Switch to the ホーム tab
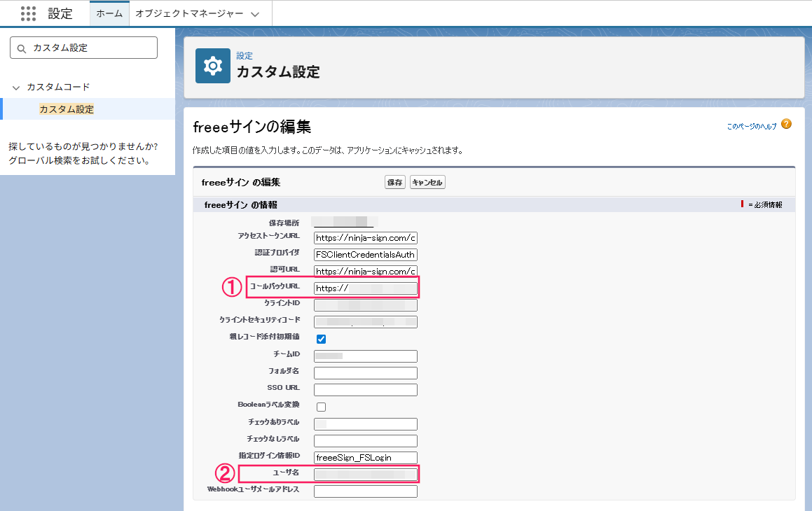This screenshot has height=511, width=812. [109, 13]
